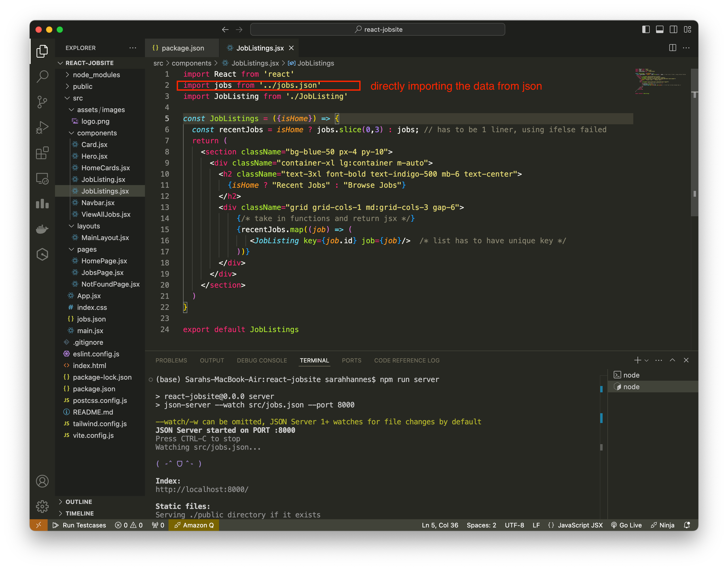Click the Spaces: 2 indentation setting
728x570 pixels.
click(x=481, y=525)
